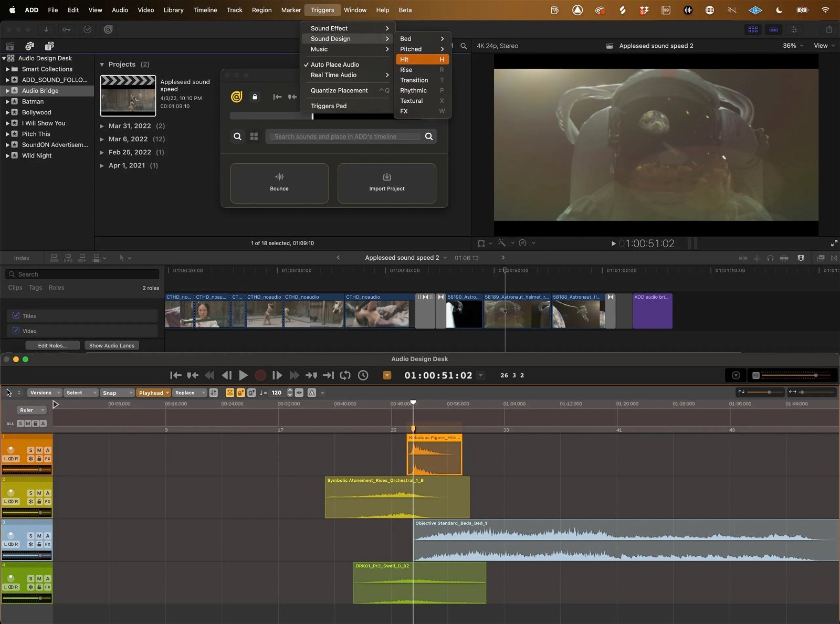Expand the Batman event in sidebar
The height and width of the screenshot is (624, 840).
pyautogui.click(x=7, y=102)
